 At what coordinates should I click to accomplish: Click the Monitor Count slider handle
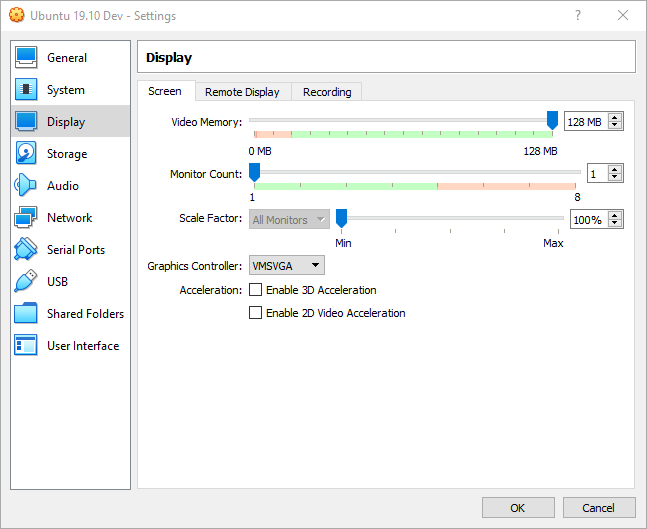[x=255, y=172]
